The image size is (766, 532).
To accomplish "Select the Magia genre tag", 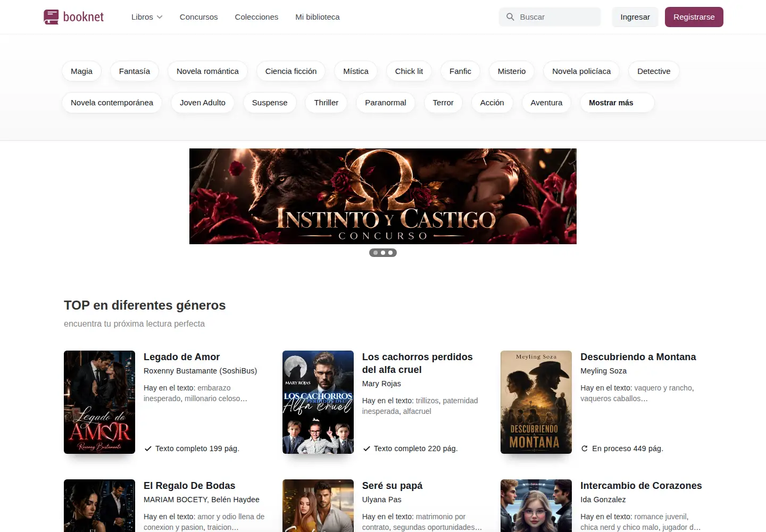I will [x=81, y=71].
